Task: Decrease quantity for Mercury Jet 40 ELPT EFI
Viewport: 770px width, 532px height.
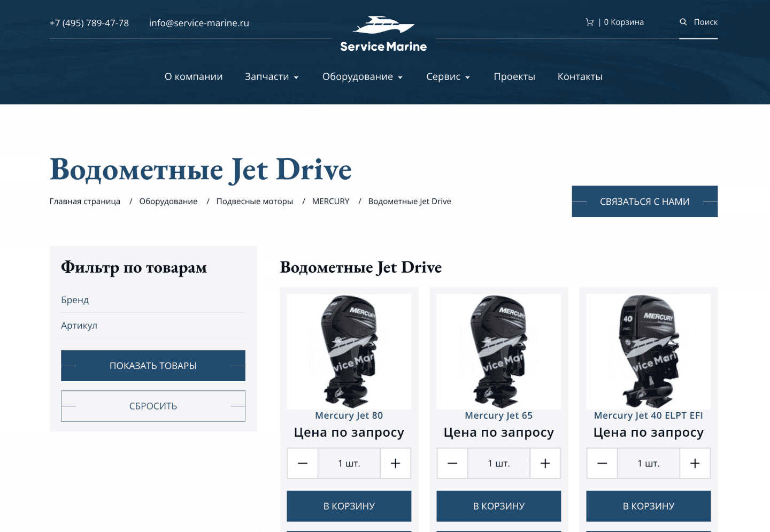Action: 602,463
